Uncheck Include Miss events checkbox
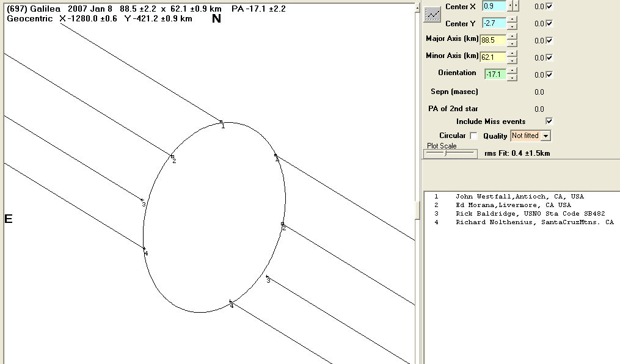 549,121
